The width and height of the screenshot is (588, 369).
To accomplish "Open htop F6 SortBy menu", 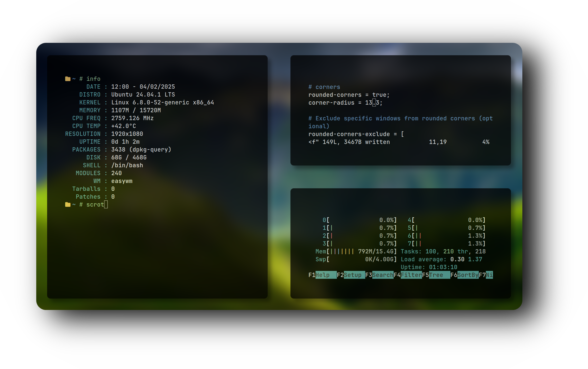I will (x=468, y=275).
